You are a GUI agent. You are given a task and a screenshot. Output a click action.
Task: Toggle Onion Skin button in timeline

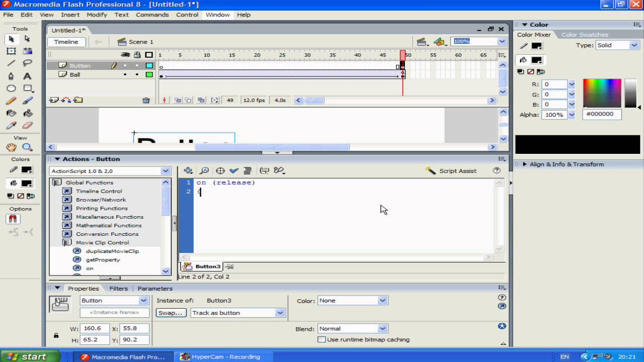[x=178, y=100]
